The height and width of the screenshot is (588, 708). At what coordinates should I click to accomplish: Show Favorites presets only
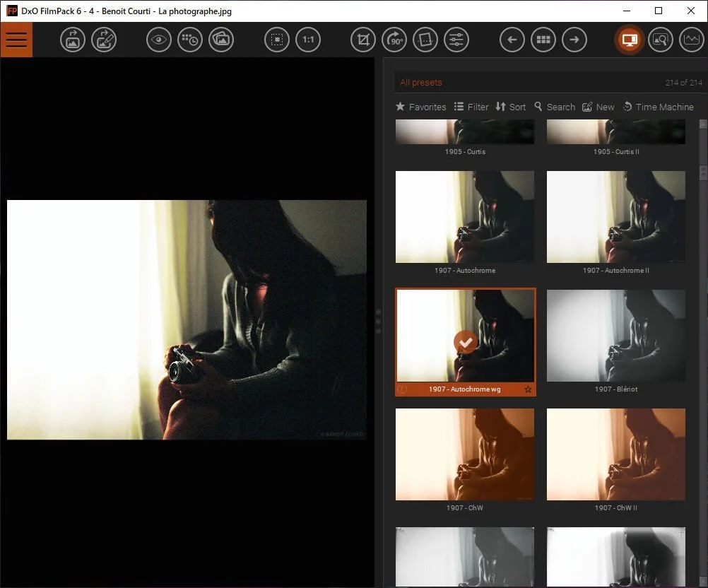point(420,107)
